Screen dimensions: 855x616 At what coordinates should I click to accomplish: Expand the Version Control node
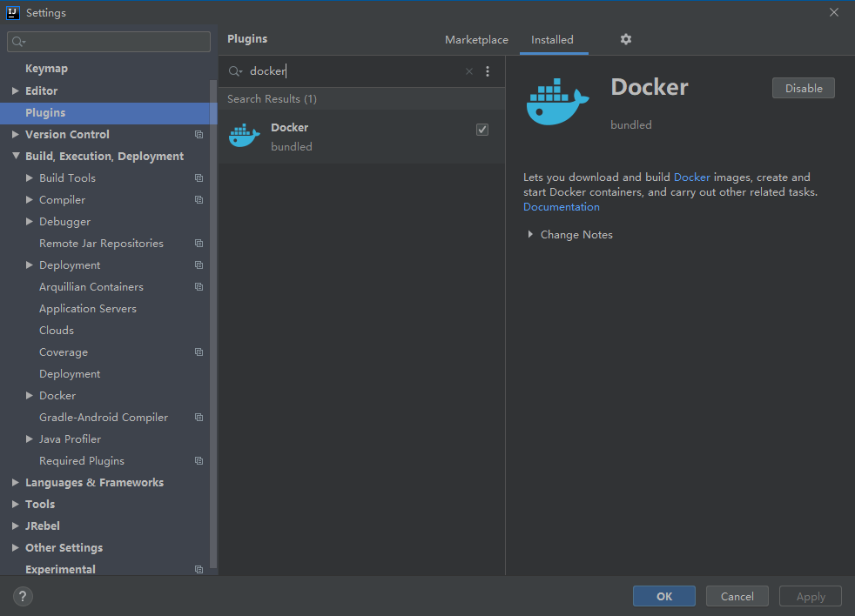16,135
